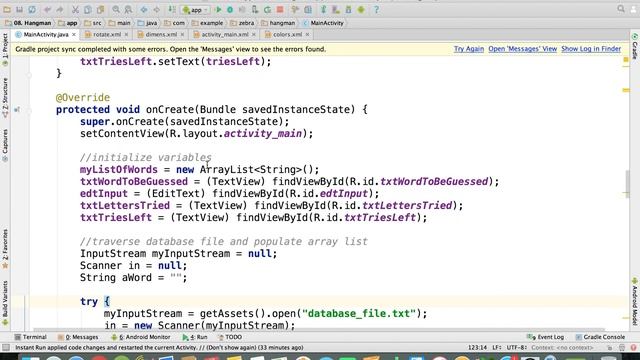Click the main breadcrumb folder
This screenshot has width=640, height=360.
click(120, 23)
